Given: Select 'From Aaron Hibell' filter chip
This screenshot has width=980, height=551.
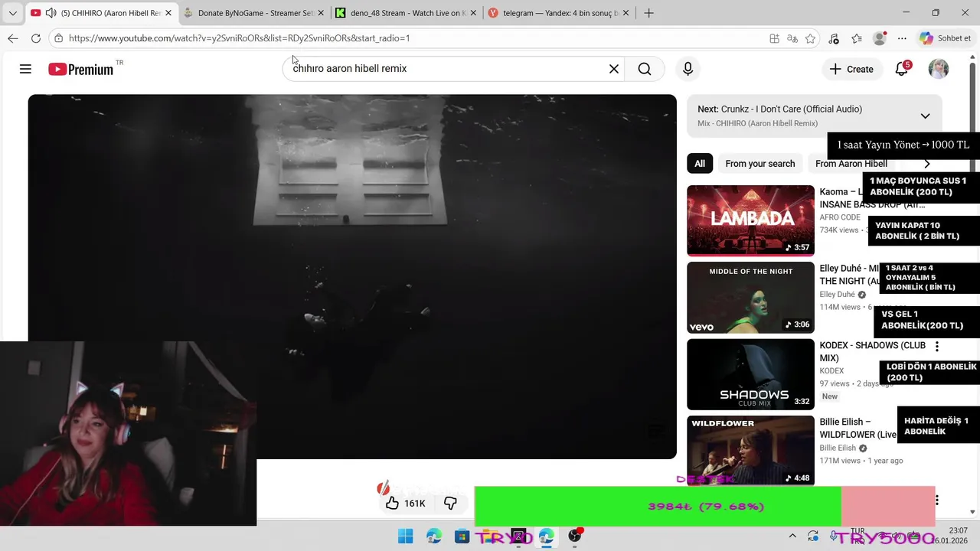Looking at the screenshot, I should [851, 163].
